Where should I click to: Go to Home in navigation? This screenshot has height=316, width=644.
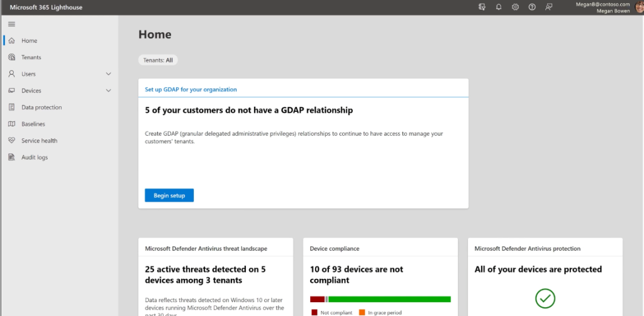[x=29, y=41]
